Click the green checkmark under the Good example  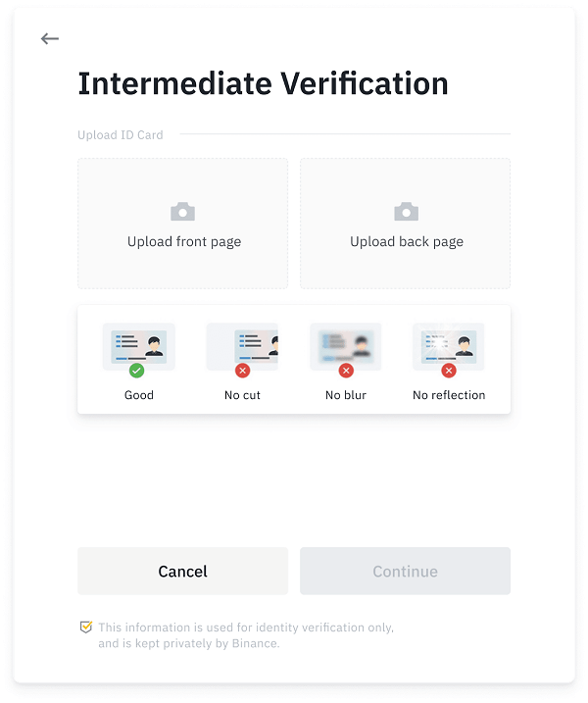136,371
